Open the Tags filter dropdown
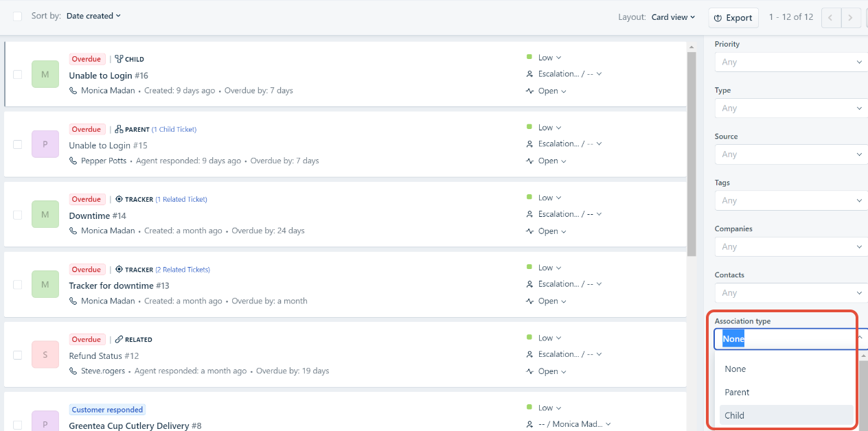The width and height of the screenshot is (868, 431). [791, 200]
